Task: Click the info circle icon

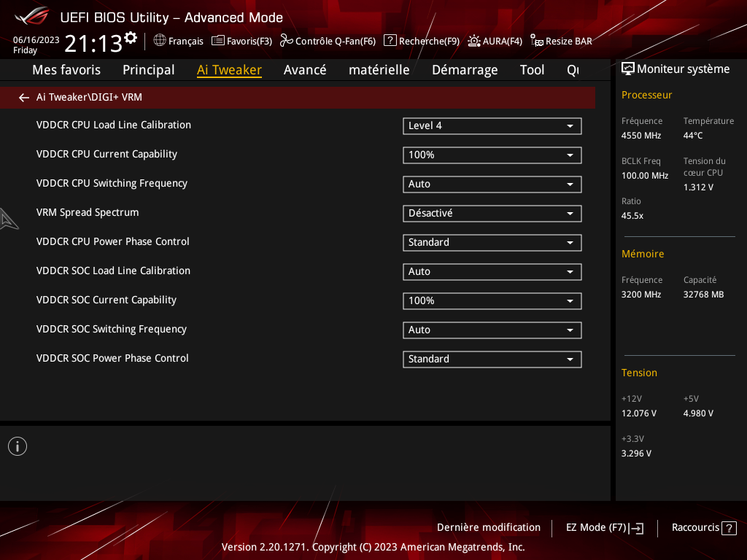Action: pos(18,447)
